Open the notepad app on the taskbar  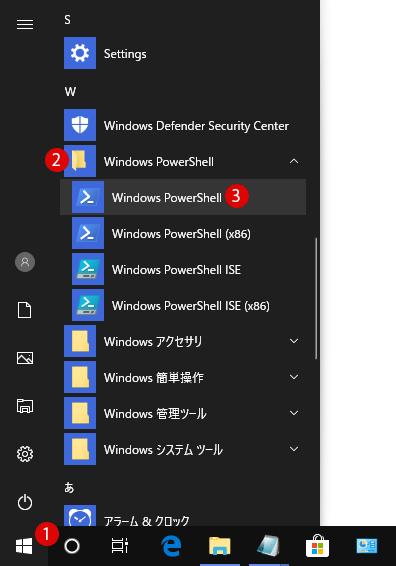tap(269, 545)
